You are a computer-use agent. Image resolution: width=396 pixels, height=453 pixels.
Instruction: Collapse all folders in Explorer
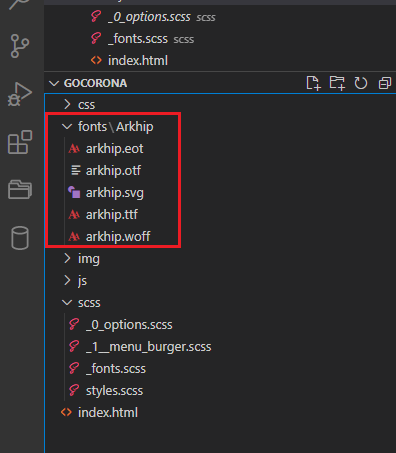(385, 83)
